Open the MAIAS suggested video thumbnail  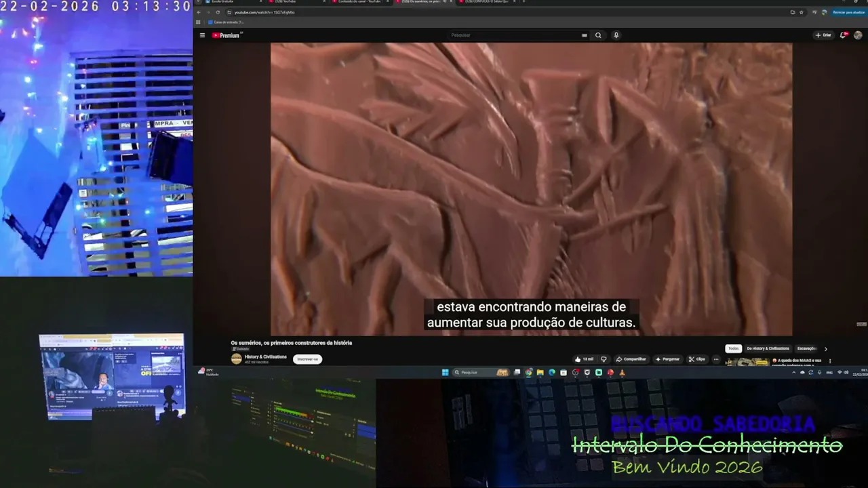pos(747,362)
